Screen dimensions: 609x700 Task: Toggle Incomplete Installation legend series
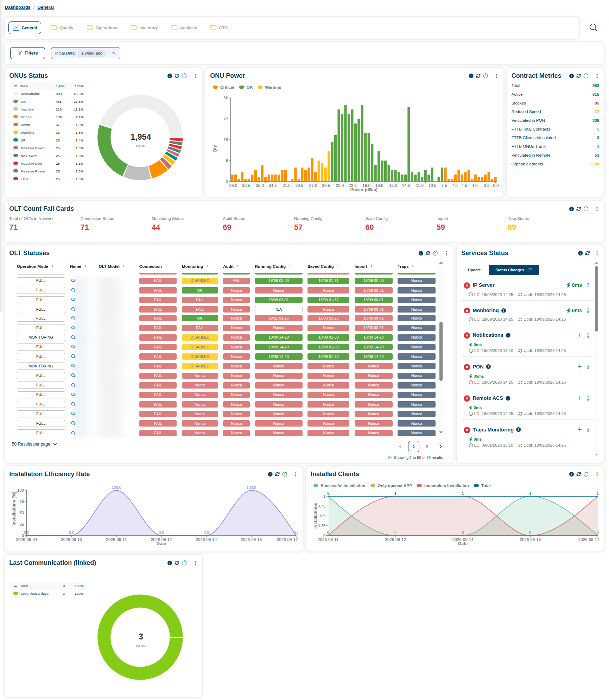(443, 486)
